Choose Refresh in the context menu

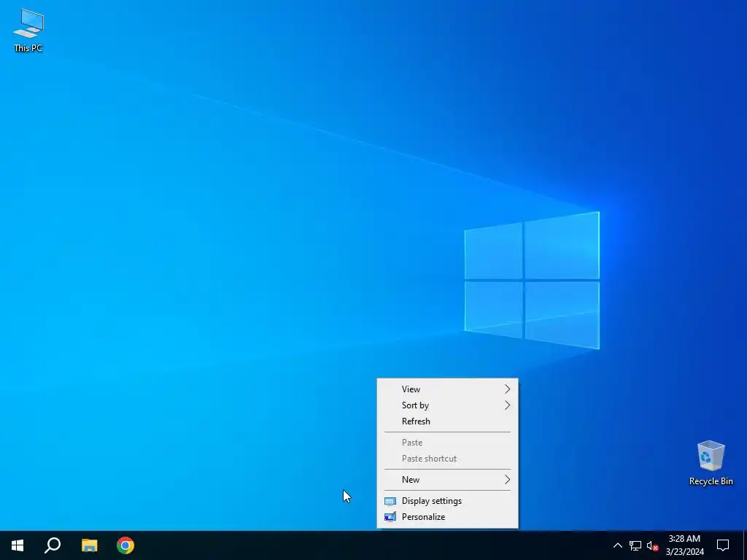pyautogui.click(x=447, y=421)
